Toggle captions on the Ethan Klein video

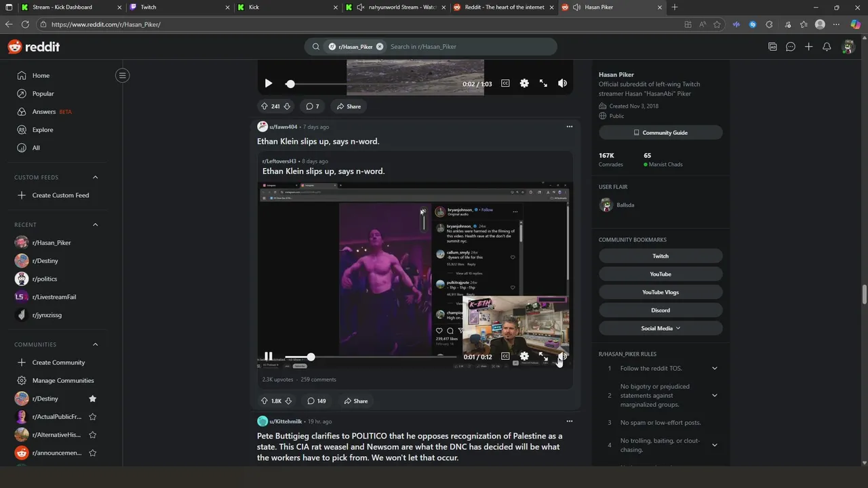505,357
